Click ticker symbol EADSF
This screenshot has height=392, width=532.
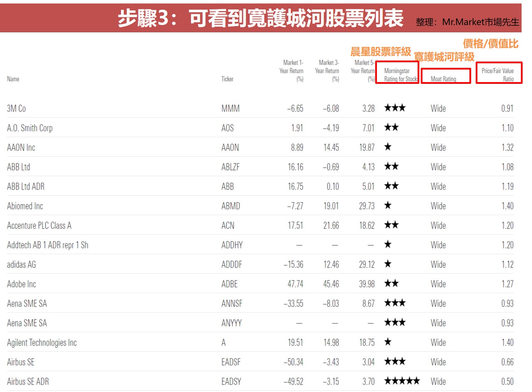[x=231, y=362]
